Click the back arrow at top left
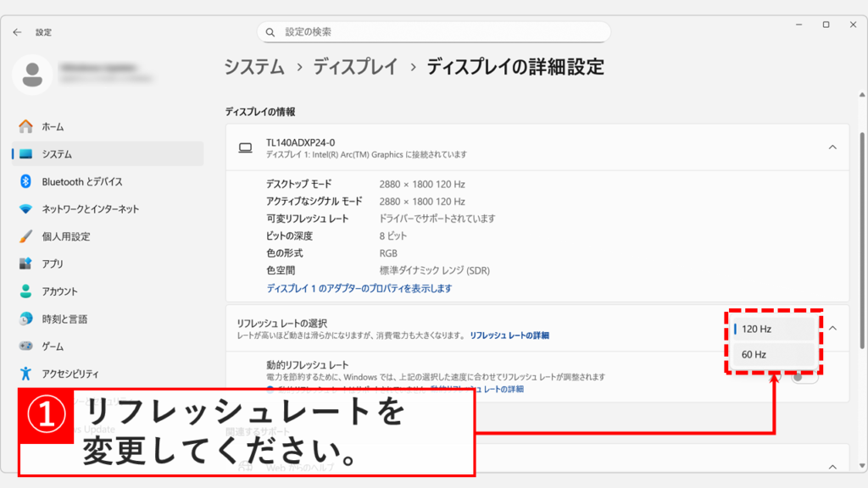868x488 pixels. [18, 32]
